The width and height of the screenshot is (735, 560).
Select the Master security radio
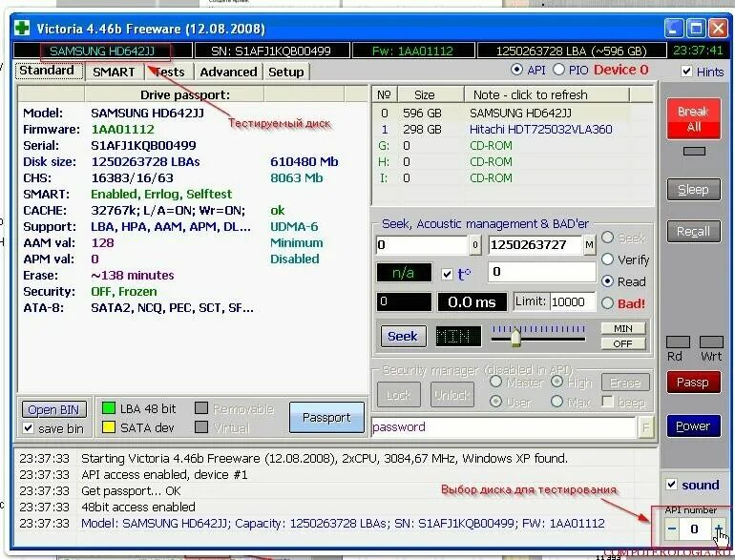pos(495,382)
